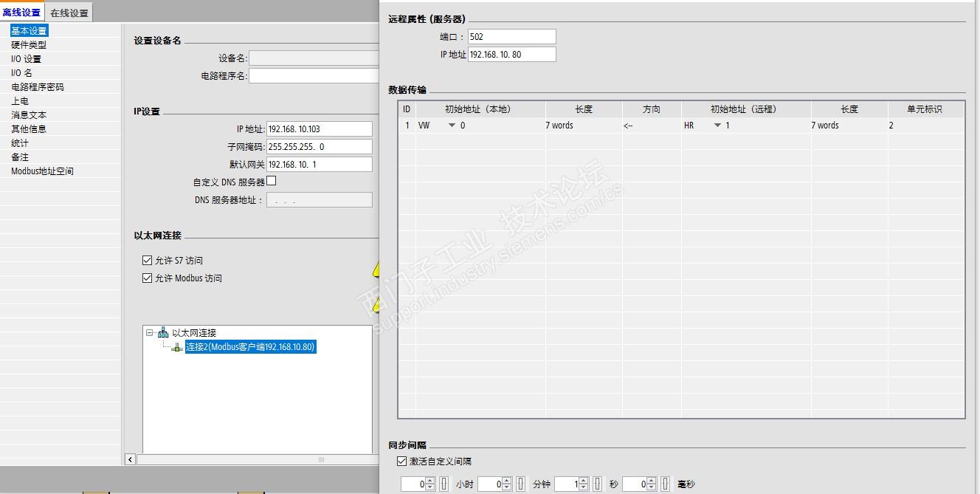Viewport: 980px width, 494px height.
Task: Open the 上电 section
Action: [x=19, y=101]
